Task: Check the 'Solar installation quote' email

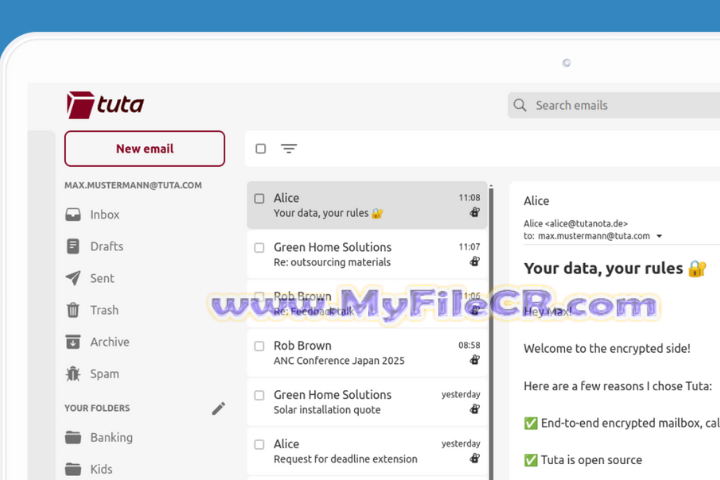Action: coord(259,395)
